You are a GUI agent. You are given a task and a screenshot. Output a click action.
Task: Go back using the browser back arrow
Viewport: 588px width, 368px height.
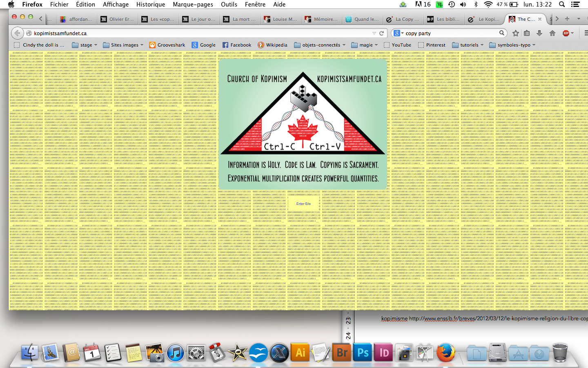tap(17, 33)
